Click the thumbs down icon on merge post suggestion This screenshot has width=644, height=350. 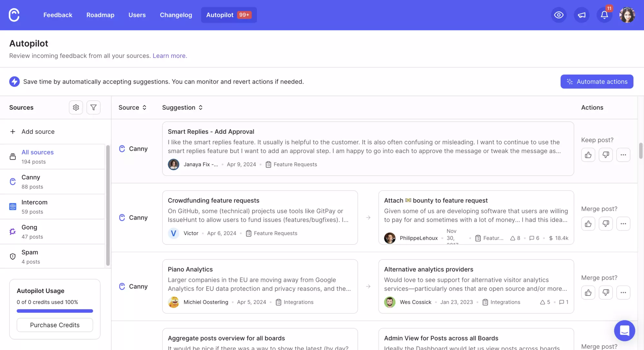pyautogui.click(x=606, y=224)
